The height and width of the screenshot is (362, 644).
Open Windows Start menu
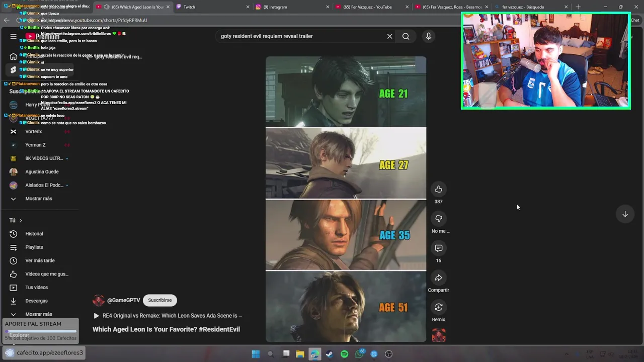[256, 354]
